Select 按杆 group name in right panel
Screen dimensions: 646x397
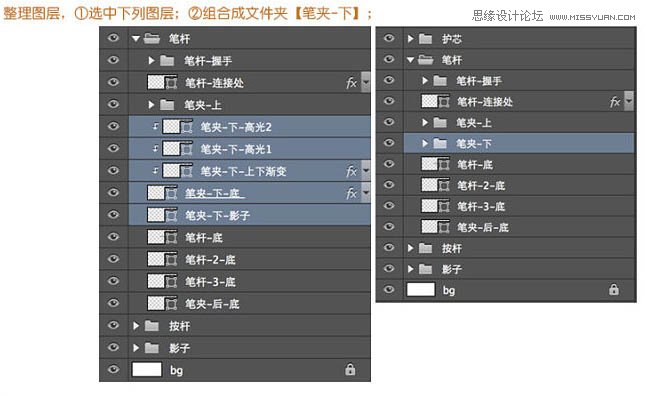click(x=452, y=248)
